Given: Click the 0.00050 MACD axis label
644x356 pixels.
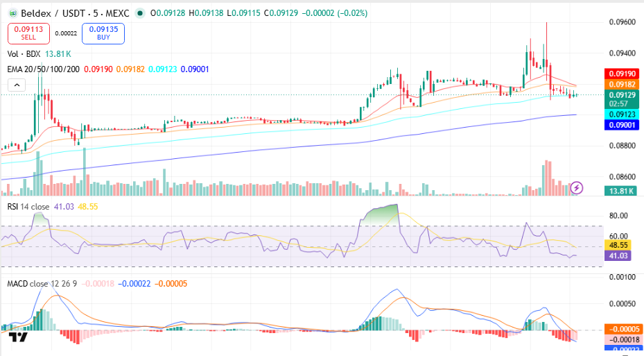Looking at the screenshot, I should 623,303.
